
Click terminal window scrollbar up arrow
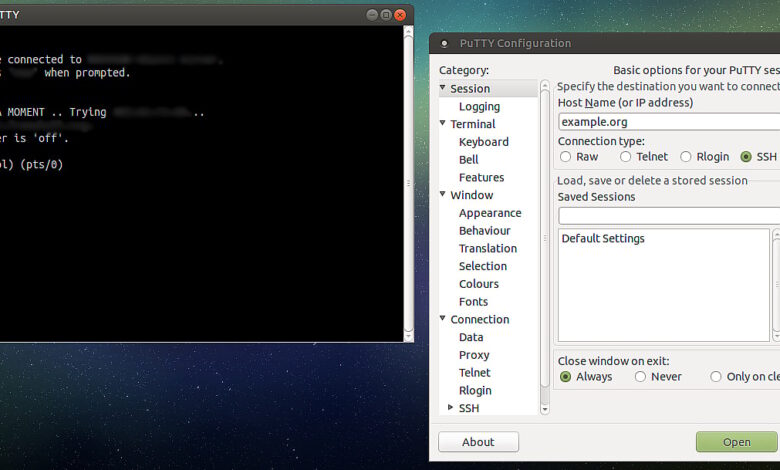[408, 31]
